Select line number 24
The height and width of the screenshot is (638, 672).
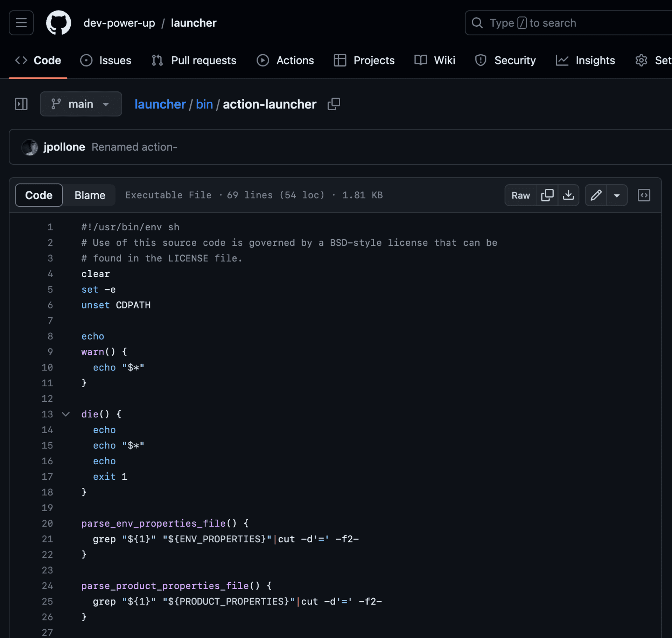point(47,586)
